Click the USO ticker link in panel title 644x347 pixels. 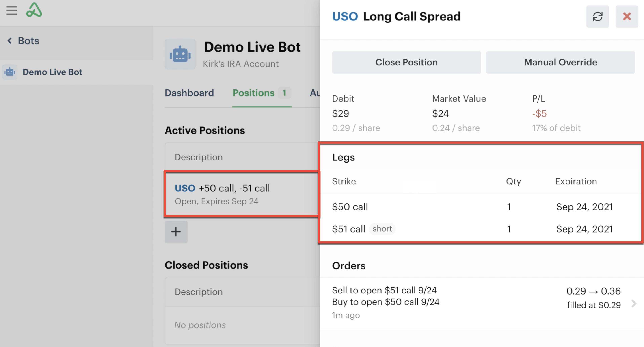[x=345, y=17]
